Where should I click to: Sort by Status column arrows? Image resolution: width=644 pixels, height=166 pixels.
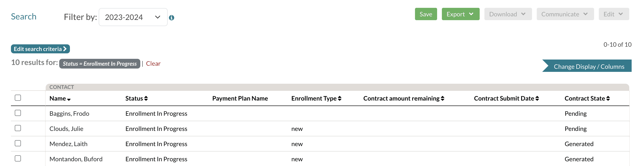point(146,98)
